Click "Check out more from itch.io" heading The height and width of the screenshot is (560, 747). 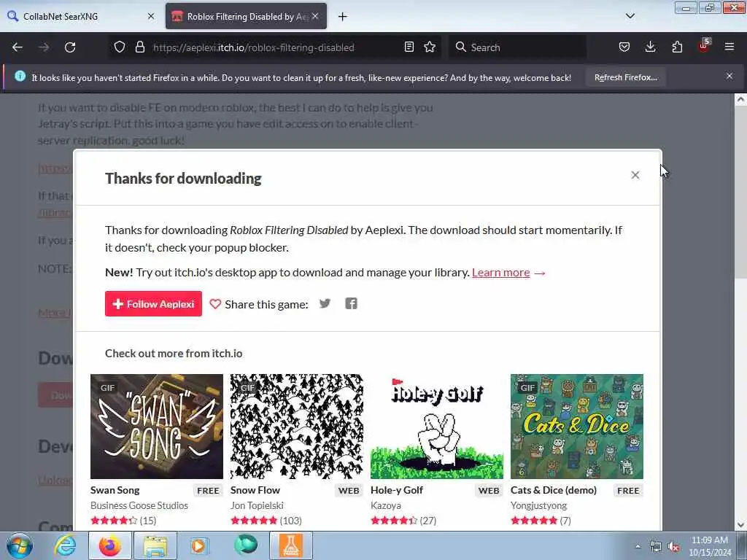click(174, 354)
